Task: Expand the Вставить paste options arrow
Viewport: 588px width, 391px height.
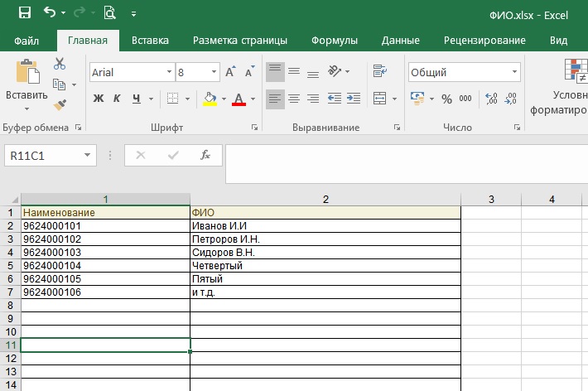Action: tap(27, 109)
